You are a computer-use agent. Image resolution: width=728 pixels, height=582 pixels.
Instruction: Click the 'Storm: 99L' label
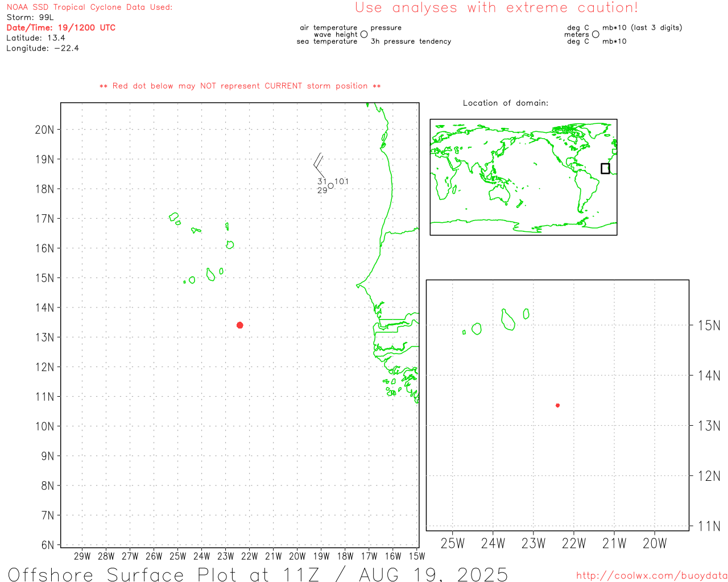(x=30, y=17)
